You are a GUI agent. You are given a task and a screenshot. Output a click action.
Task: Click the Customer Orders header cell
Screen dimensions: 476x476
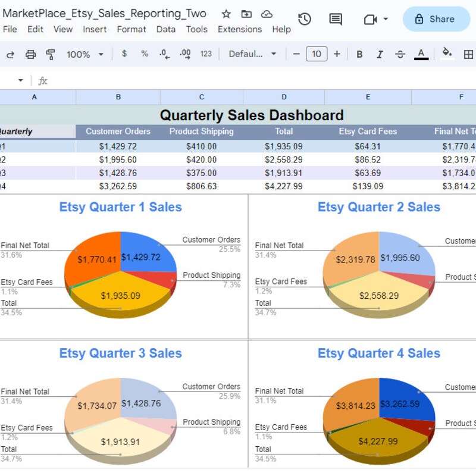pos(118,131)
